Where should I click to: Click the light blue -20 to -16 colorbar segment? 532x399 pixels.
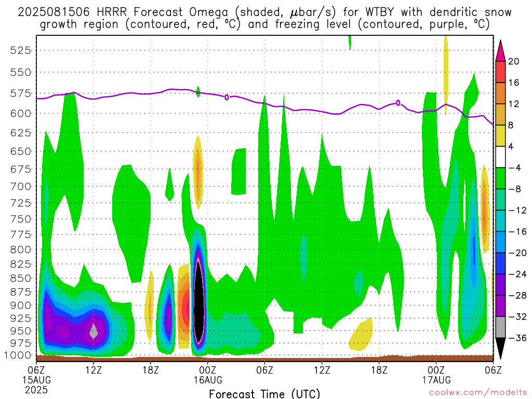pos(500,242)
